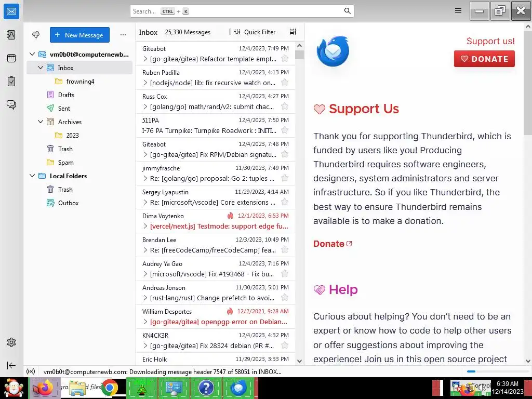Open the Thunderbird app menu hamburger
Screen dimensions: 532x399
[458, 11]
